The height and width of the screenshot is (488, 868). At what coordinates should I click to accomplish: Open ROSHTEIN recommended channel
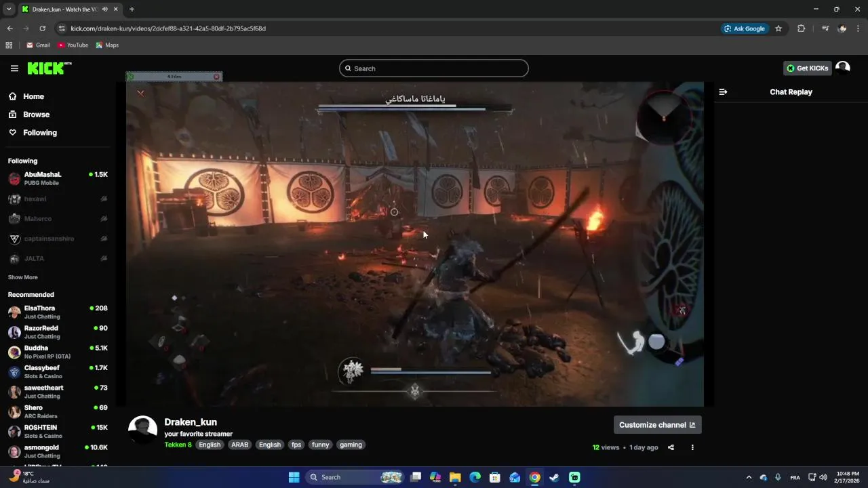tap(58, 432)
